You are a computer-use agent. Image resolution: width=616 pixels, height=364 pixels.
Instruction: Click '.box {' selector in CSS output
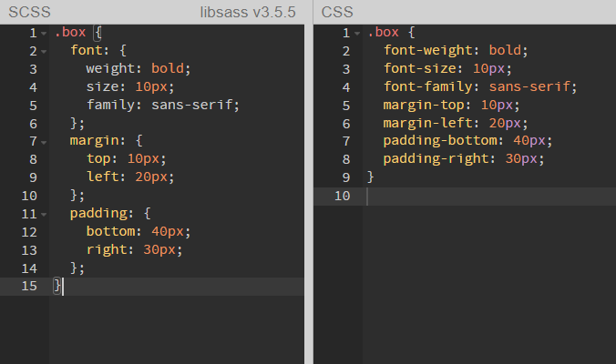click(391, 32)
